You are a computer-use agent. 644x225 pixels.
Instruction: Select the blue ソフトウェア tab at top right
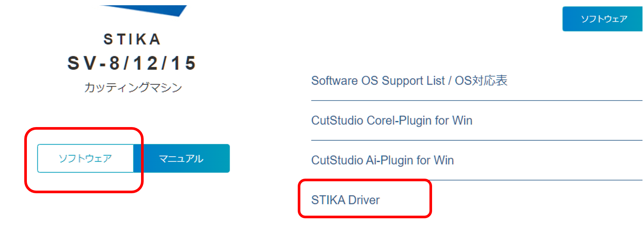pyautogui.click(x=603, y=19)
